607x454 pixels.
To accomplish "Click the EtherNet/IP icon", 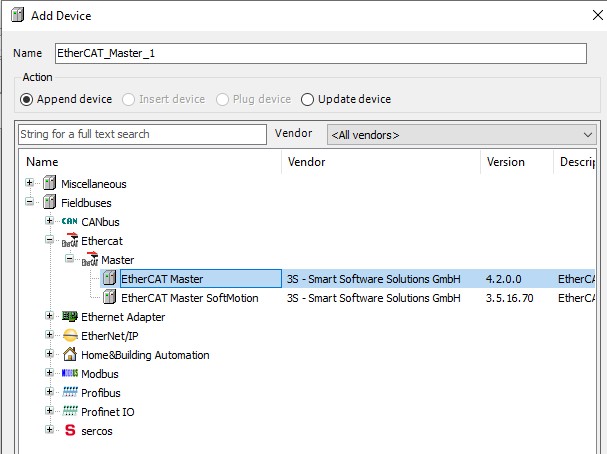I will [x=69, y=336].
